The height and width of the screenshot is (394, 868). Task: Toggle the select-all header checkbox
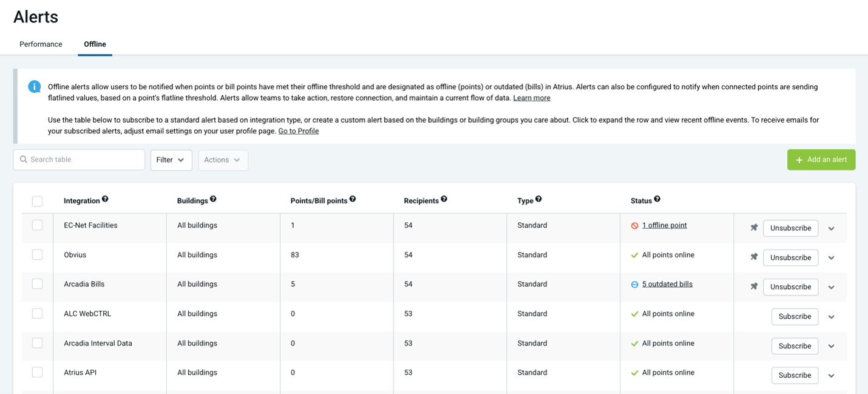coord(37,201)
